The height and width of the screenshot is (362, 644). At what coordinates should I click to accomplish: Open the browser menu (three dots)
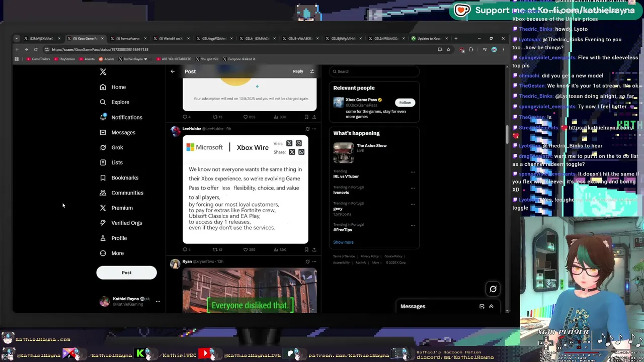[503, 49]
